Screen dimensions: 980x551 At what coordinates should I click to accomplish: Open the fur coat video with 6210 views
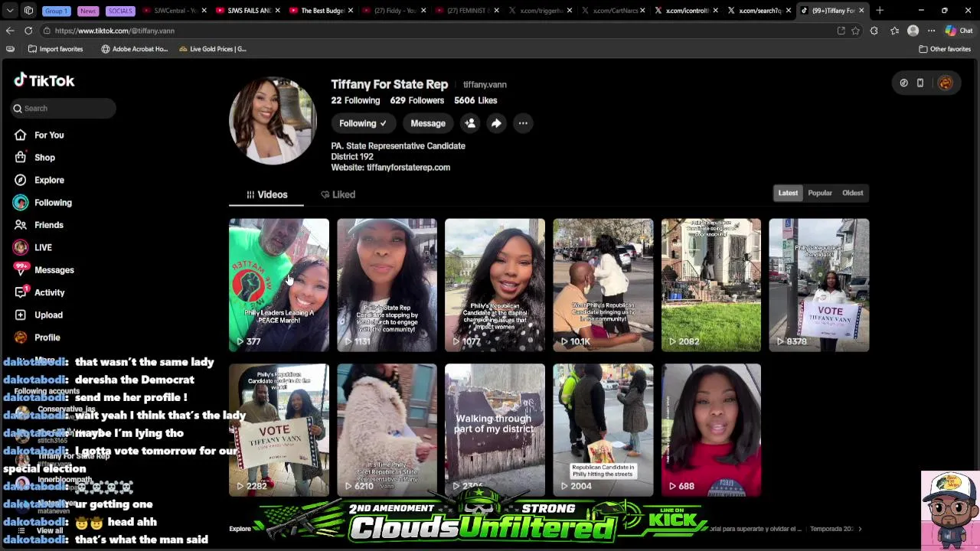[x=387, y=430]
